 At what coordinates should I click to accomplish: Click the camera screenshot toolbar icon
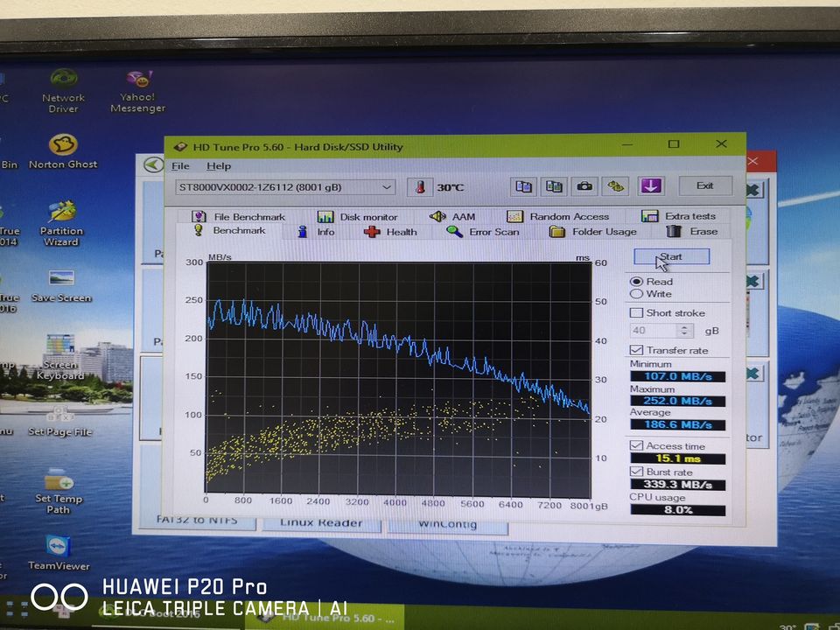585,186
